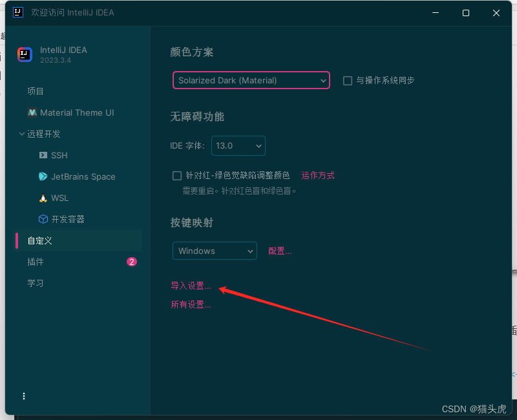Click the 无障碍功能 heading text

[x=197, y=117]
